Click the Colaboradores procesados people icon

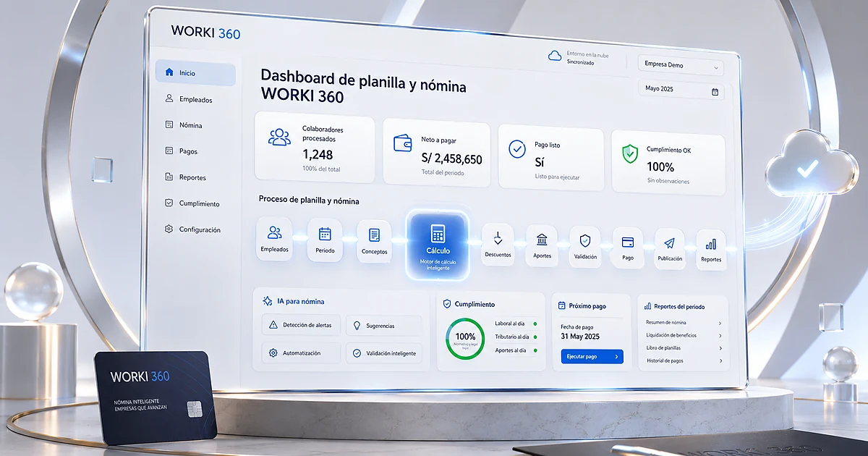pyautogui.click(x=279, y=137)
